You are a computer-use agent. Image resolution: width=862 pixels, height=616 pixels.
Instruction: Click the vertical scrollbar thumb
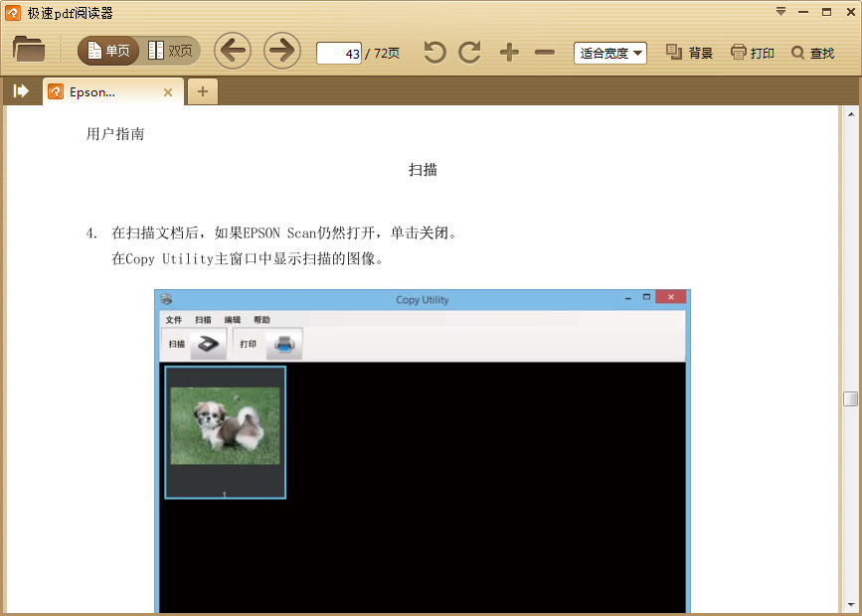[x=850, y=399]
